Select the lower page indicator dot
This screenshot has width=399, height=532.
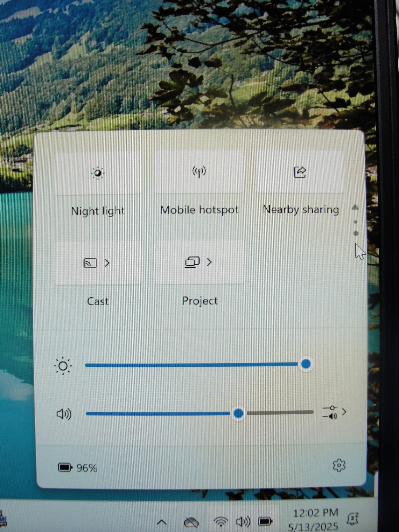pos(356,233)
